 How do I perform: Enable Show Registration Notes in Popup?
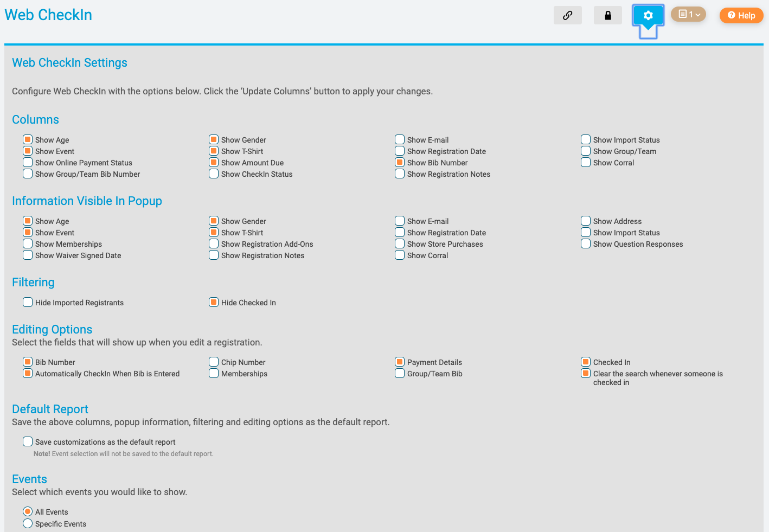point(214,255)
